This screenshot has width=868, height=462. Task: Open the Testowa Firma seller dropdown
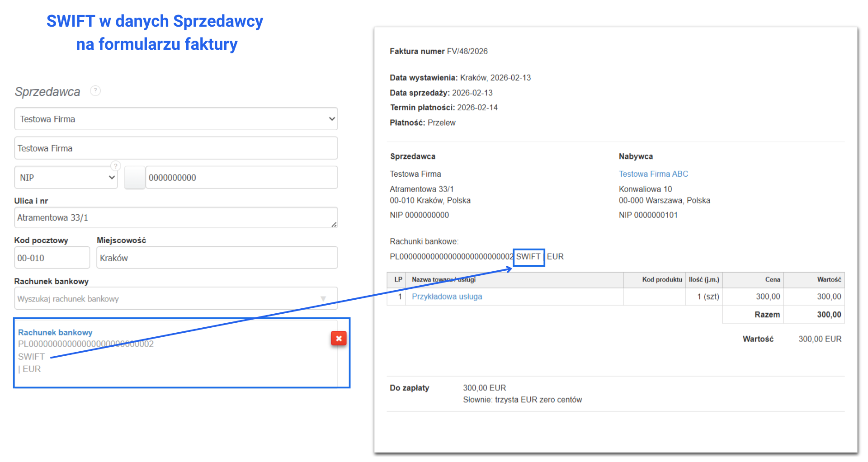click(x=176, y=119)
